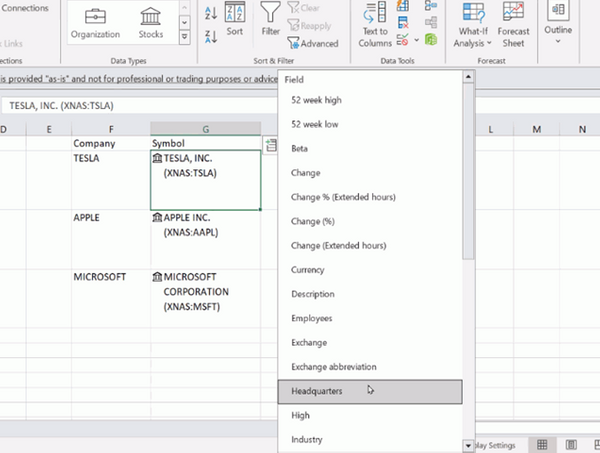Select the TESLA company cell
The width and height of the screenshot is (600, 453).
tap(111, 180)
